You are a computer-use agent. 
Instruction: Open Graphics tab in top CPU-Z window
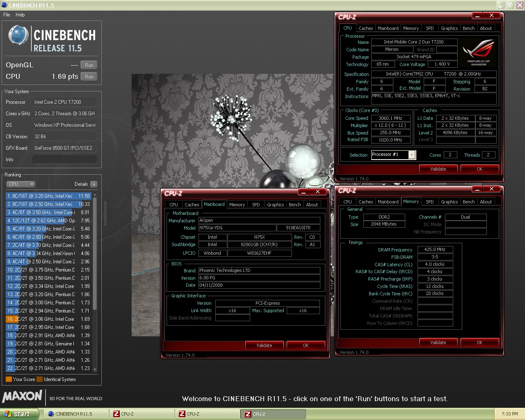click(449, 28)
